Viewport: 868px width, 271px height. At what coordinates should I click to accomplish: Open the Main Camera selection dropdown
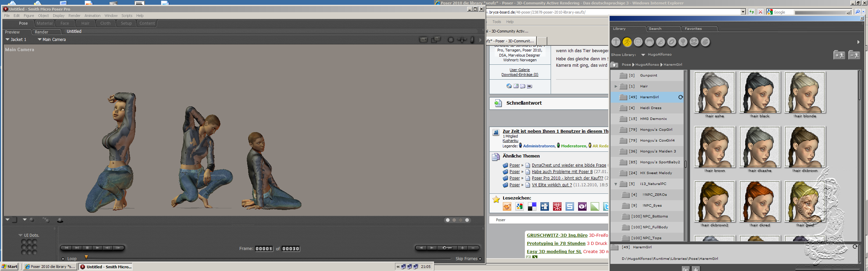pos(39,40)
